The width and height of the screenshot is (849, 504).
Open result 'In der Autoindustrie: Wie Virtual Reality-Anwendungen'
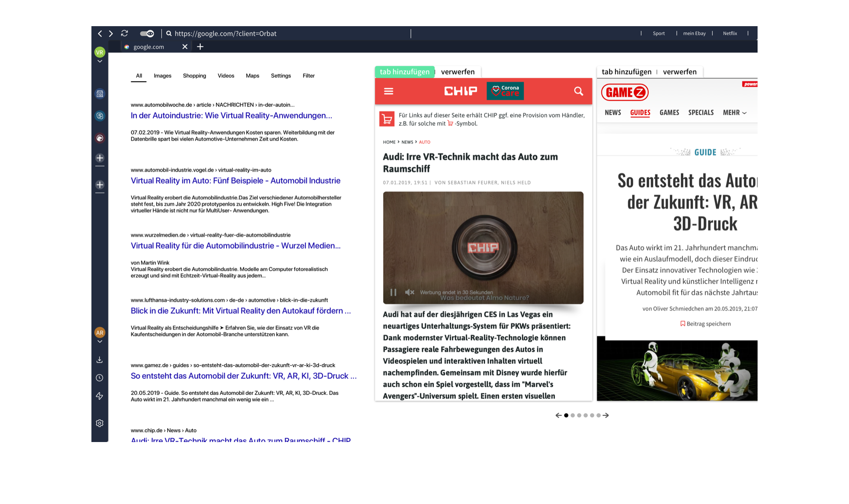[x=231, y=116]
